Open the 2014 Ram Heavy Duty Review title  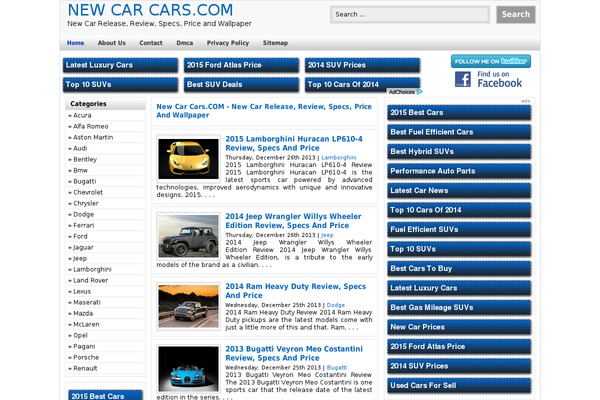point(295,291)
